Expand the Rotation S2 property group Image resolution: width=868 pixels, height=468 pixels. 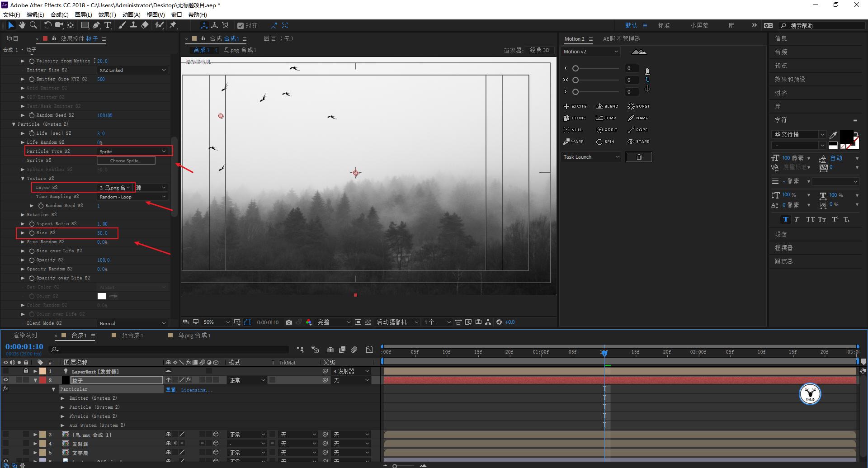(x=23, y=215)
